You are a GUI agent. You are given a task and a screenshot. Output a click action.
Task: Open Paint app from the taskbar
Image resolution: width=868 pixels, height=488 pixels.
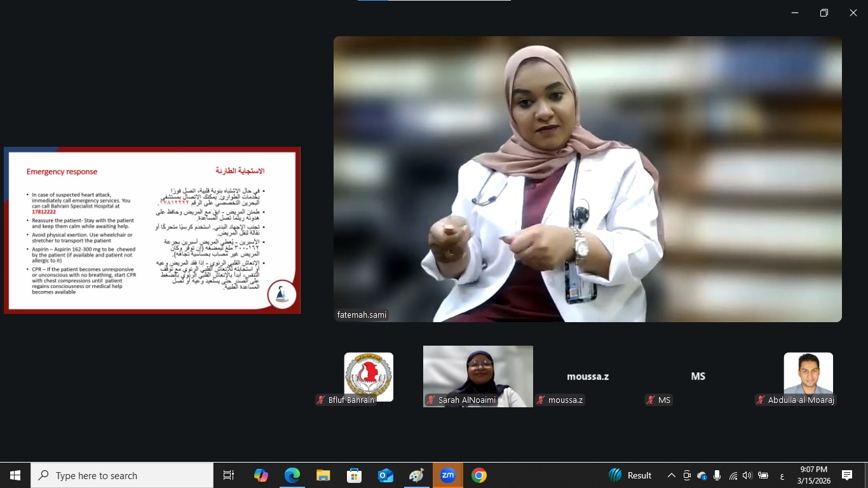pyautogui.click(x=417, y=475)
